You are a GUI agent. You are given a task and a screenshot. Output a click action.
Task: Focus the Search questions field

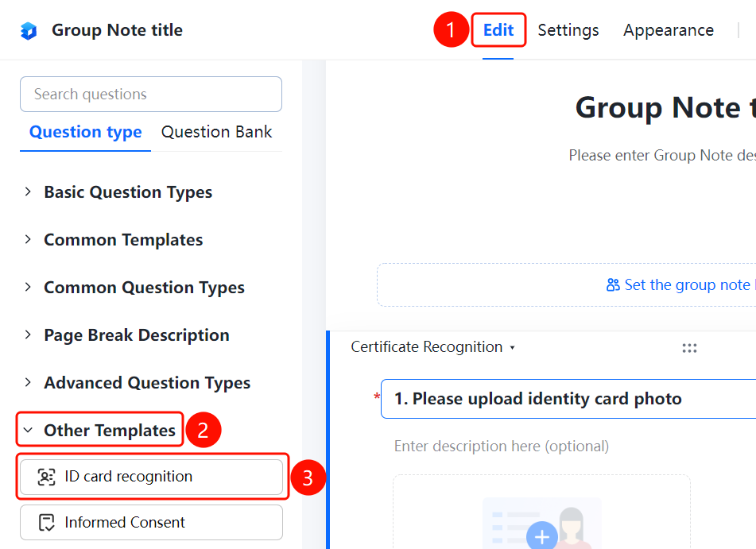tap(151, 94)
